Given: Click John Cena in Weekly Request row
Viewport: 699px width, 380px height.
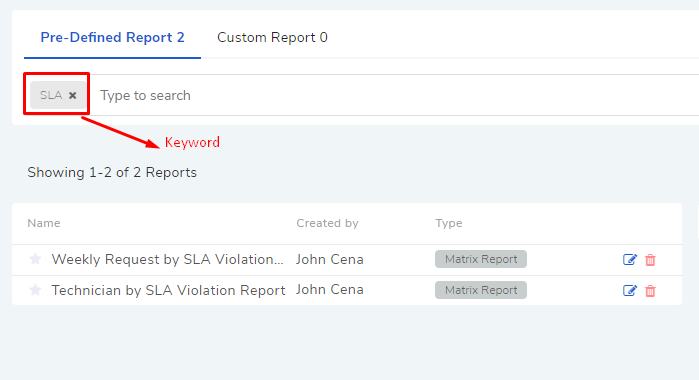Looking at the screenshot, I should pos(330,260).
